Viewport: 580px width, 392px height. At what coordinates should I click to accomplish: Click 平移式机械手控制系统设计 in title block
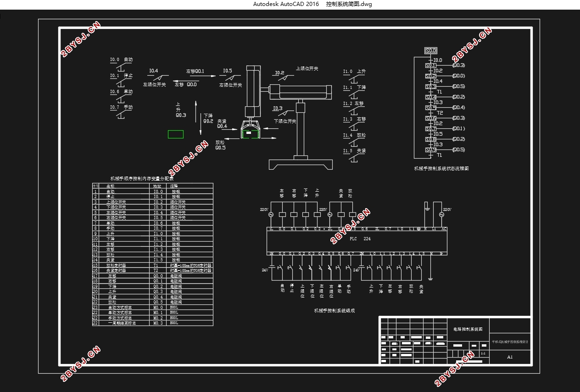pyautogui.click(x=510, y=342)
